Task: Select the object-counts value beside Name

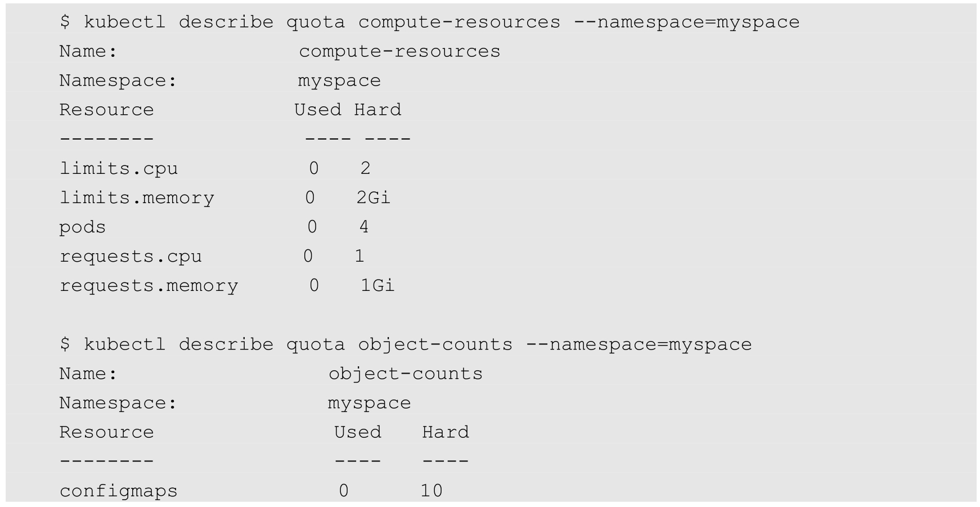Action: [x=406, y=374]
